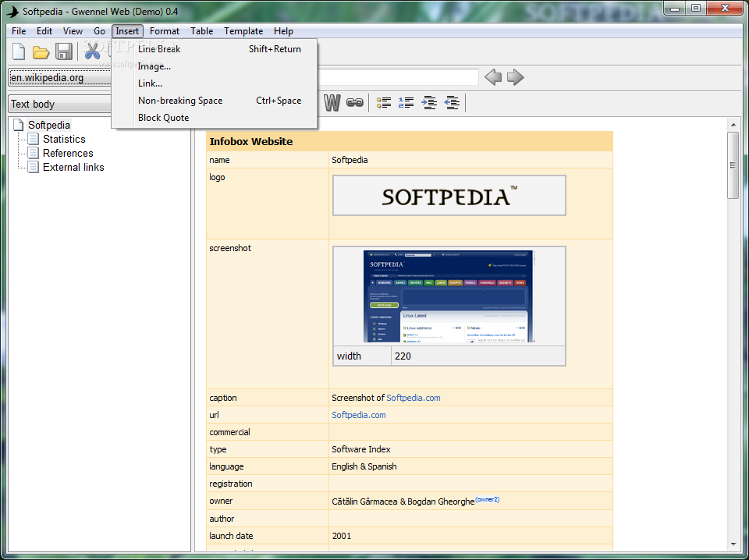Choose Link... from Insert menu
The image size is (749, 560).
(x=215, y=83)
